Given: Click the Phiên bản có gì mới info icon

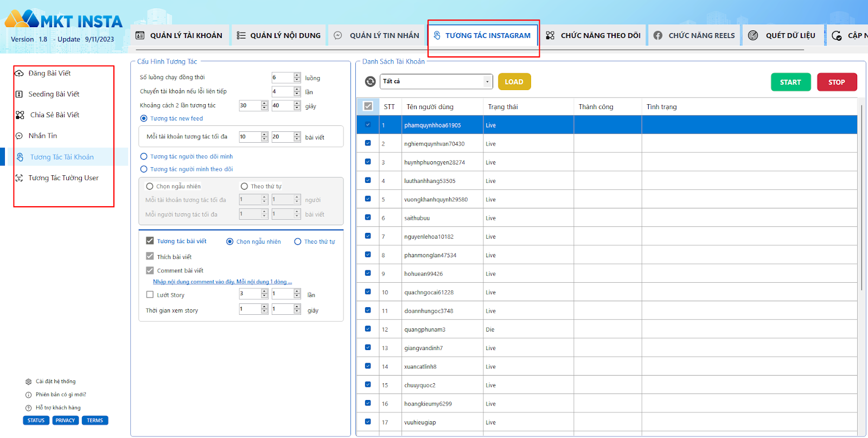Looking at the screenshot, I should pyautogui.click(x=29, y=395).
